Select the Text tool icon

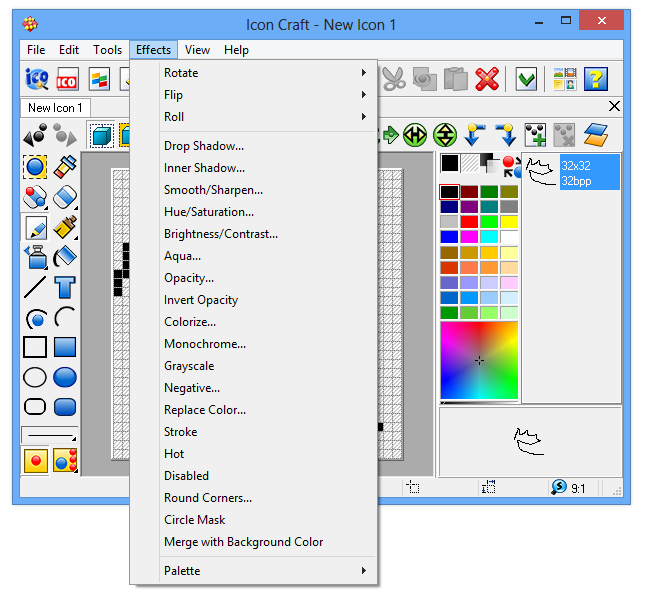pyautogui.click(x=65, y=287)
